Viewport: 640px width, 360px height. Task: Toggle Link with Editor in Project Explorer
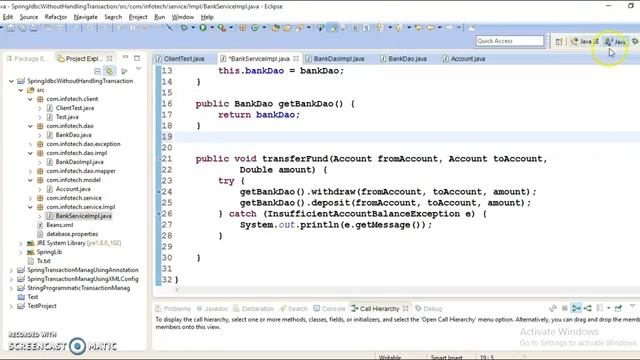[109, 71]
